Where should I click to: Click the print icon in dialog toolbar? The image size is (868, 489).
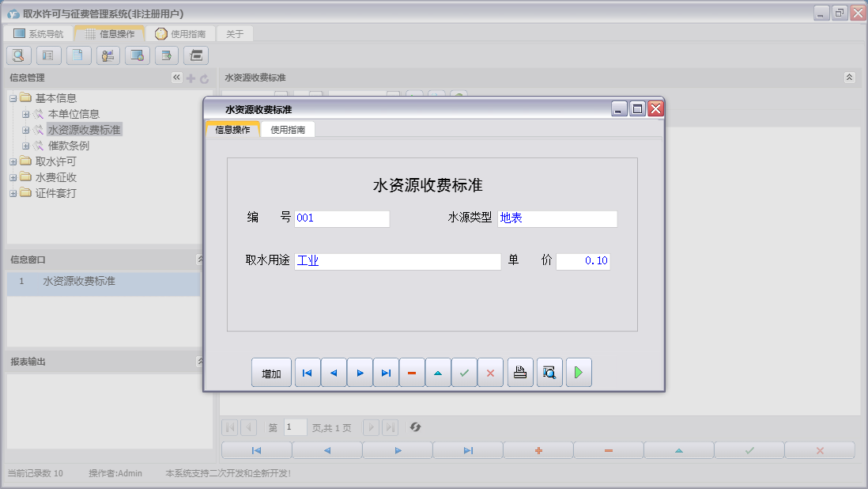520,373
